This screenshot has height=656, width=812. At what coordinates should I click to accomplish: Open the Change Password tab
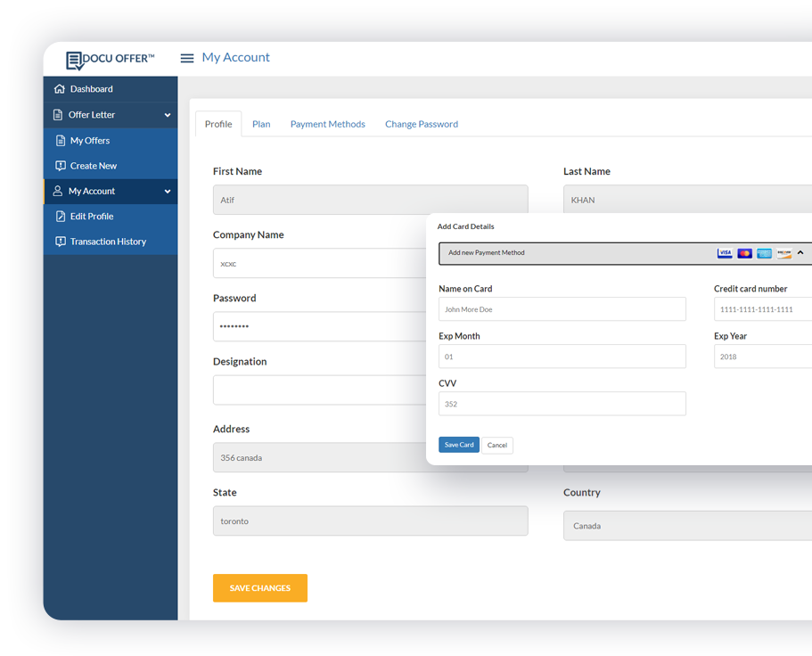(x=421, y=124)
